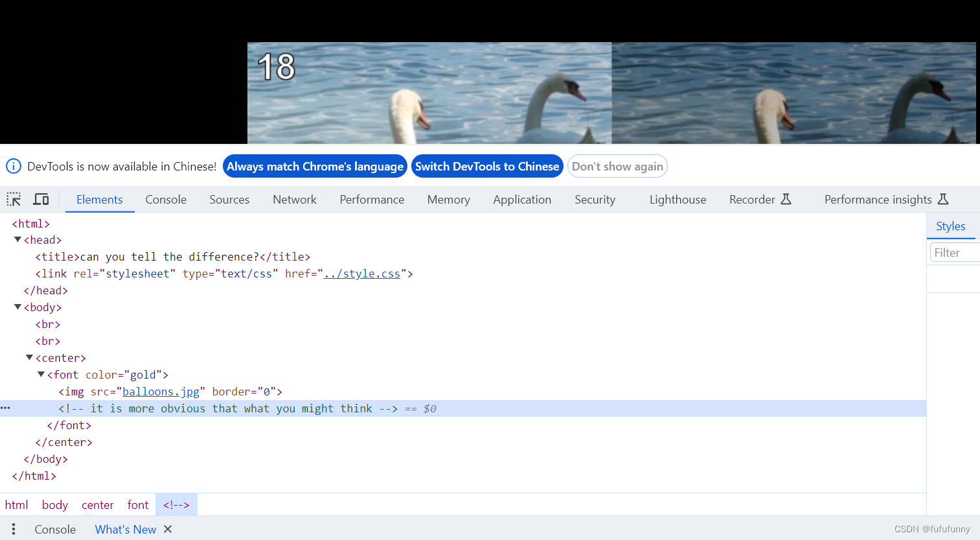Click the Performance insights flask icon

(943, 199)
